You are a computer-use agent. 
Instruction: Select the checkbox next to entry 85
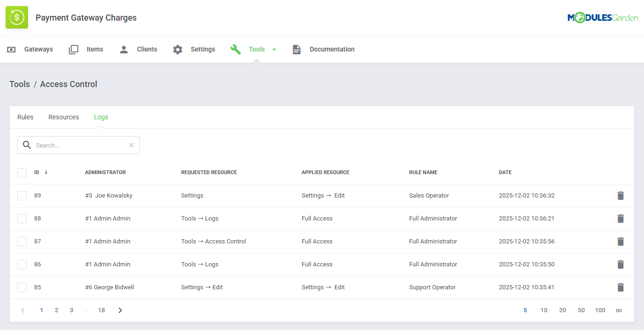click(22, 287)
